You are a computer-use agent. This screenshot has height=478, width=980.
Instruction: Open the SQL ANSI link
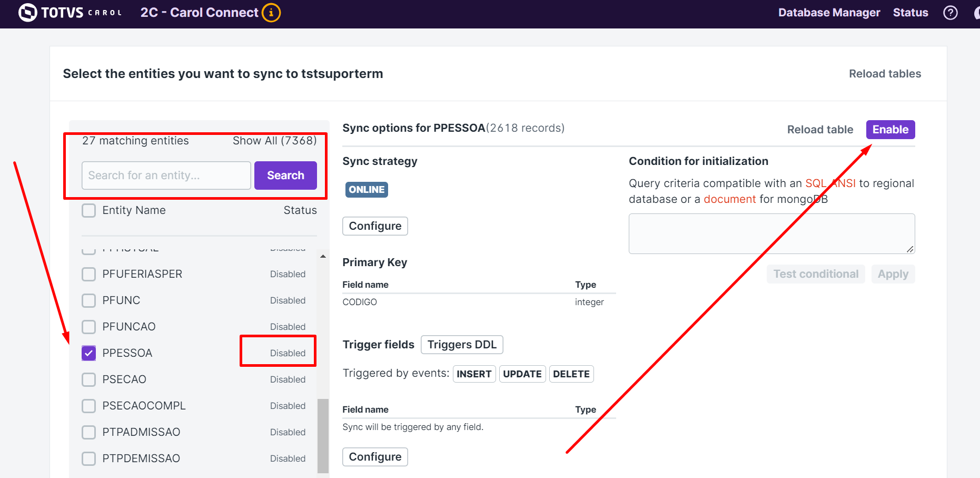pos(830,183)
